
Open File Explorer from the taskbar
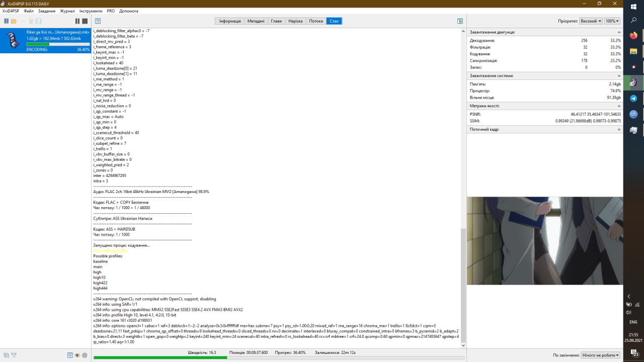coord(633,51)
